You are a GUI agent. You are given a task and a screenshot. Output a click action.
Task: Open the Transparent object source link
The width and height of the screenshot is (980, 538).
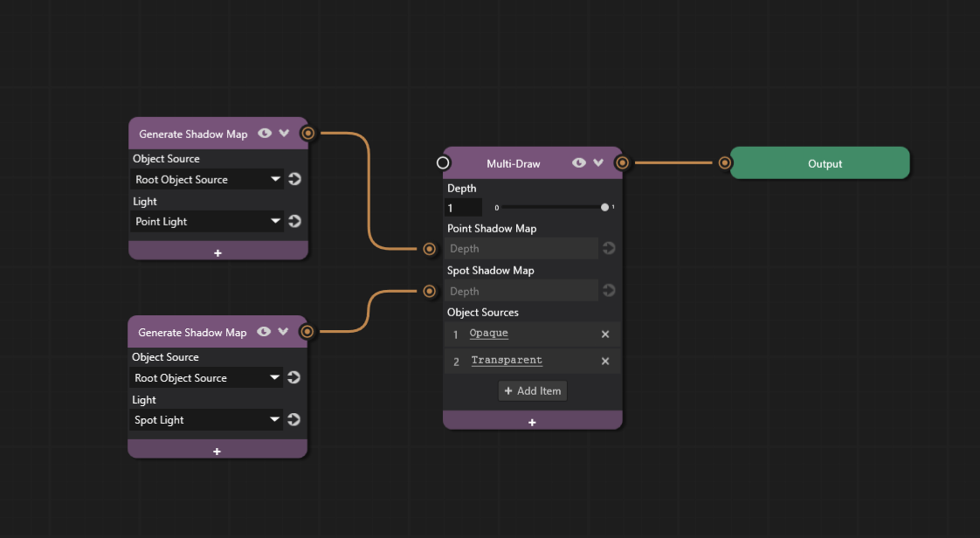(507, 360)
